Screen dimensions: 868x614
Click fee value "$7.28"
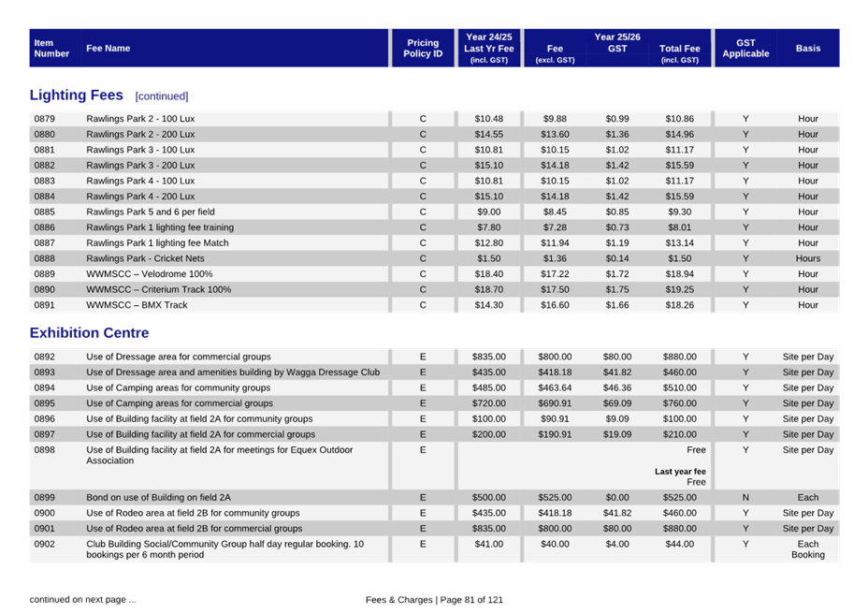(555, 227)
